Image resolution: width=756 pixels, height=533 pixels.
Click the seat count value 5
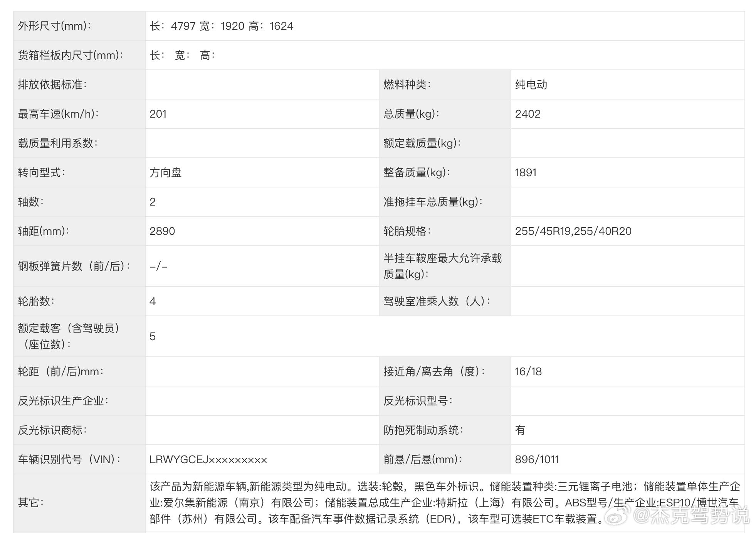pyautogui.click(x=153, y=336)
